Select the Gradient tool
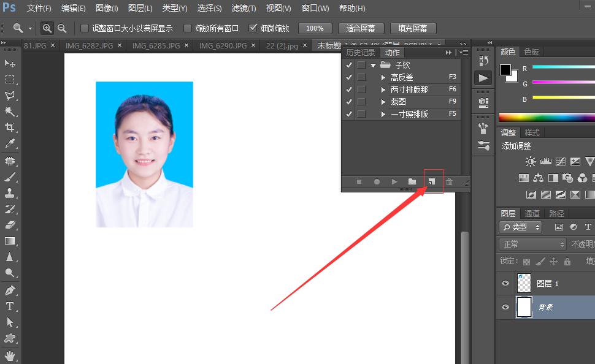 coord(9,240)
